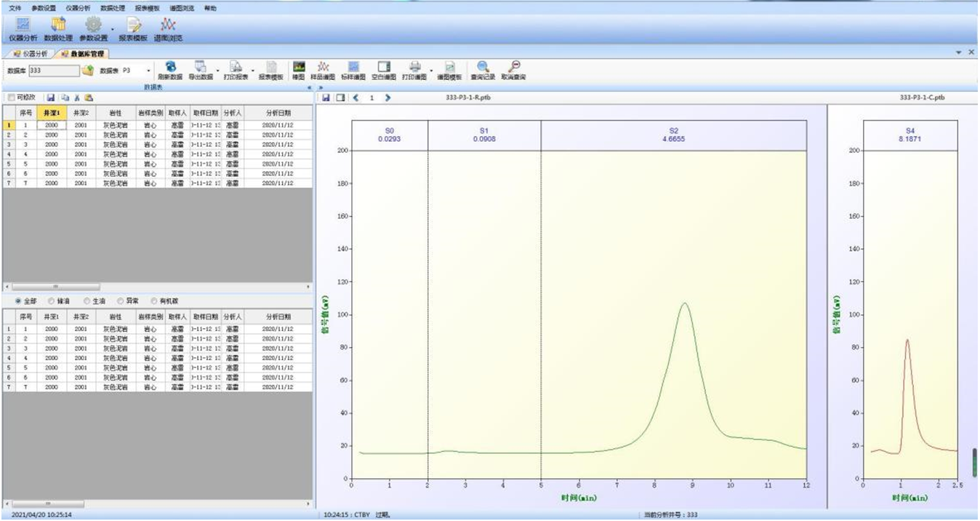Open the 数据处理 menu in the menu bar
The image size is (980, 521).
pos(113,8)
